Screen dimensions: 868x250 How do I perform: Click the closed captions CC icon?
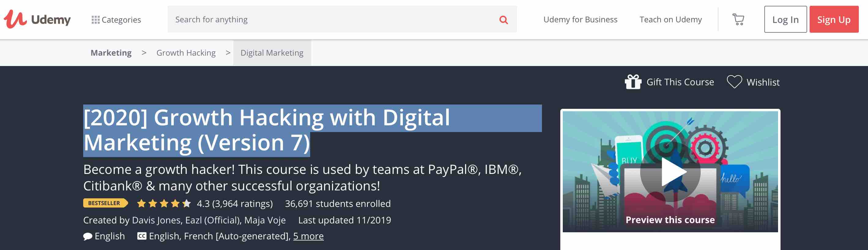pyautogui.click(x=142, y=236)
